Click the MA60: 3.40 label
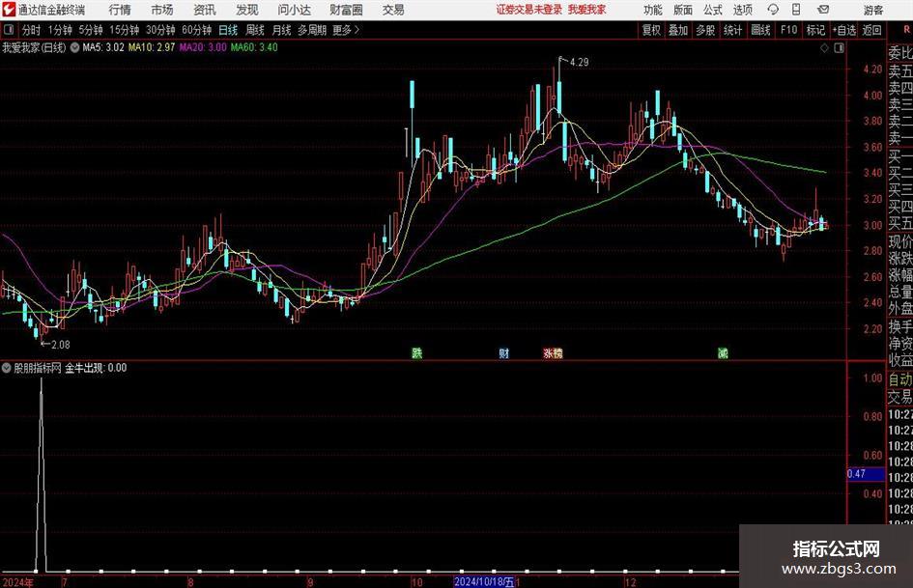Screen dimensions: 913x588 coord(254,47)
